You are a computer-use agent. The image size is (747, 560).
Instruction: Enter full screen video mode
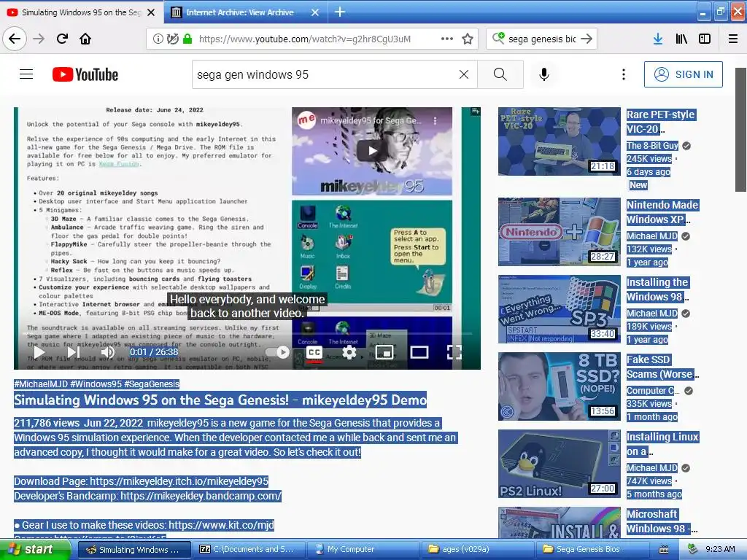(454, 352)
